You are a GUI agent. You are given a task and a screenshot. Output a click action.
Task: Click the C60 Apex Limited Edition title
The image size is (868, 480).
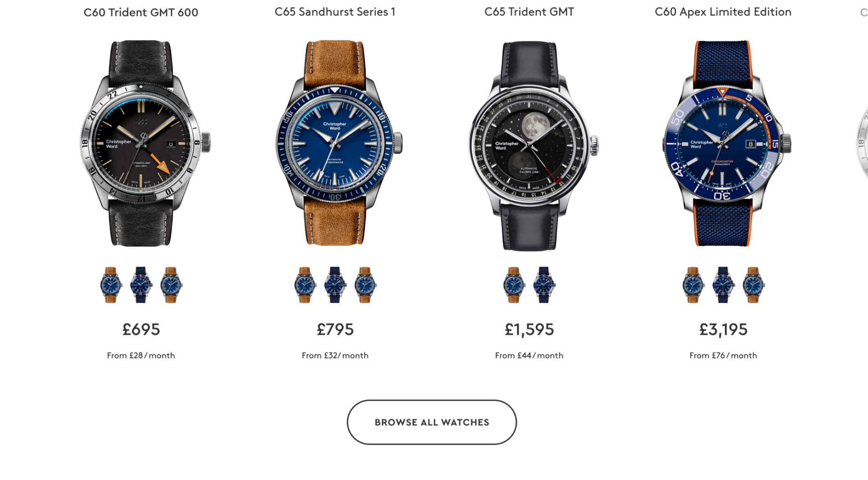point(723,12)
